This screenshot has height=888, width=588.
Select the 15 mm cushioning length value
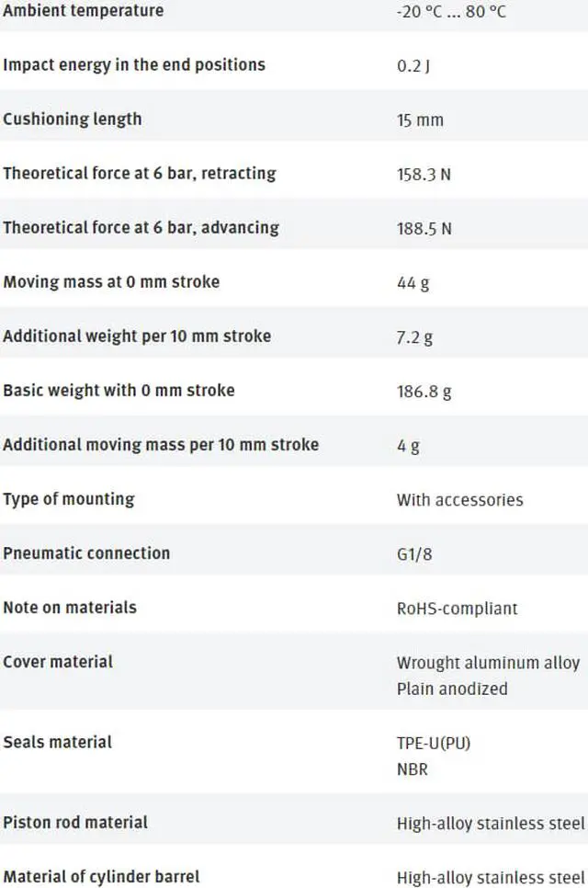pos(420,120)
